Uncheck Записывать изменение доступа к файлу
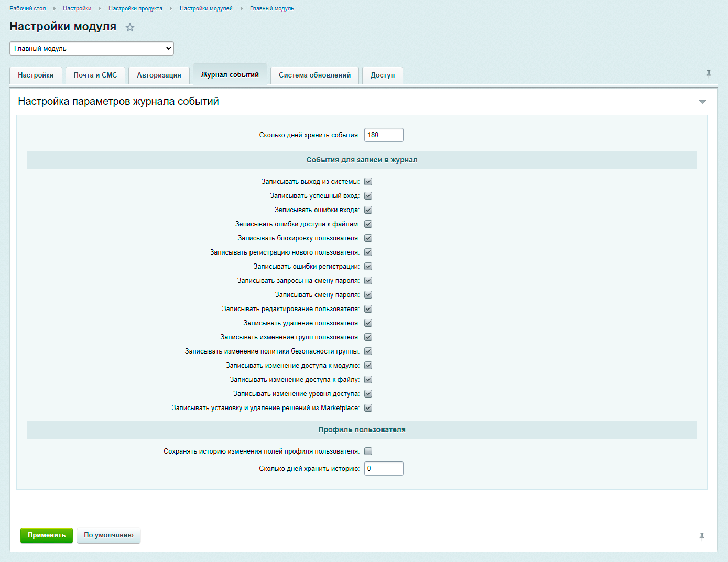 368,380
